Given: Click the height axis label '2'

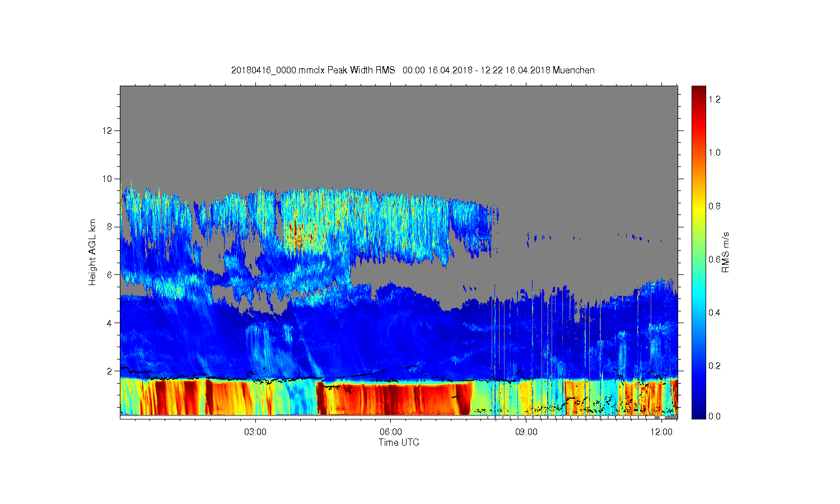Looking at the screenshot, I should [110, 371].
